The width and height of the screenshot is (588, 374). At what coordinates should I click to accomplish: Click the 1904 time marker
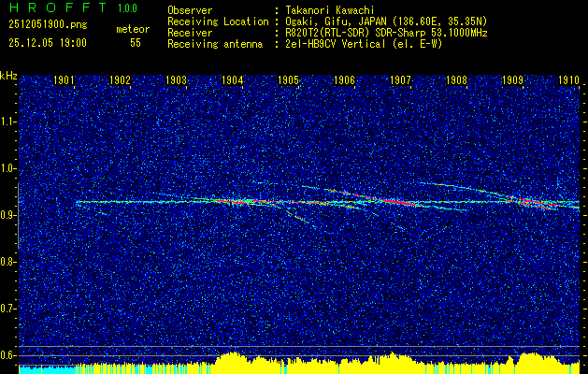[233, 80]
